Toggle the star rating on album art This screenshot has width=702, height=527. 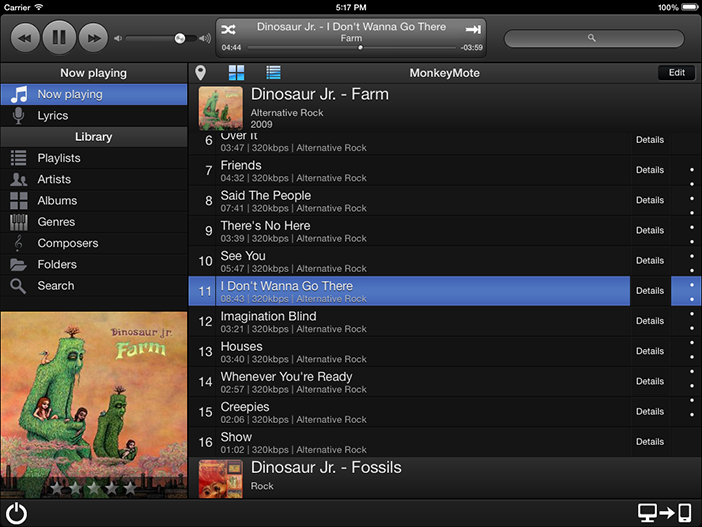pyautogui.click(x=93, y=488)
